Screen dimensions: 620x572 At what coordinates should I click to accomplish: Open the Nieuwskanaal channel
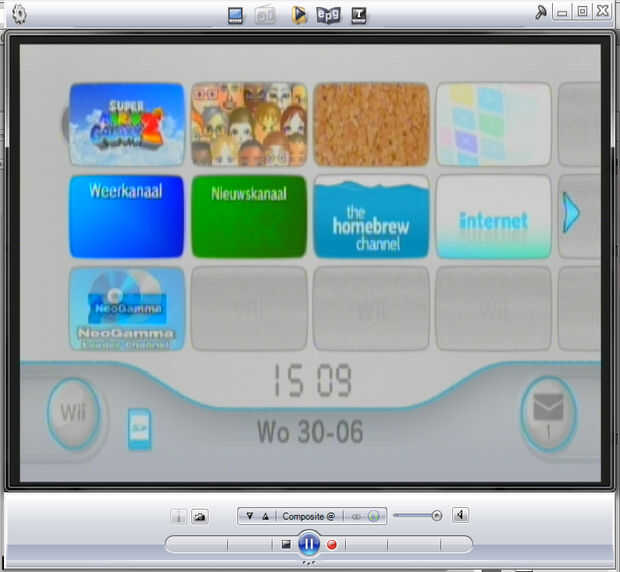coord(249,217)
